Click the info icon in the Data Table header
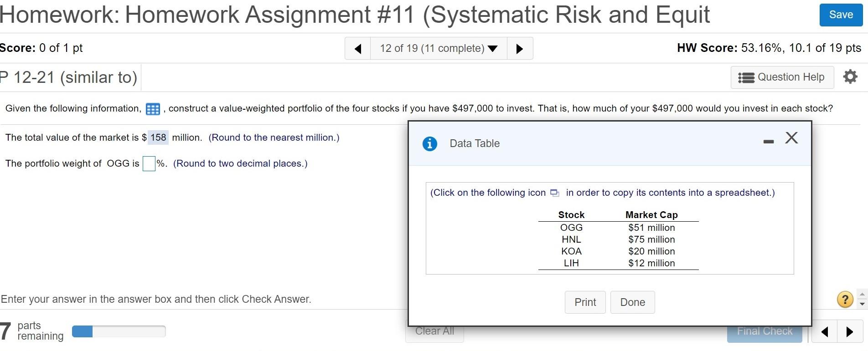 click(429, 143)
